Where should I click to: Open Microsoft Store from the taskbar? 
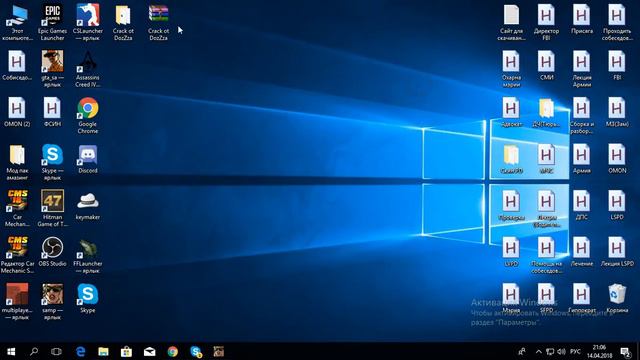coord(126,351)
